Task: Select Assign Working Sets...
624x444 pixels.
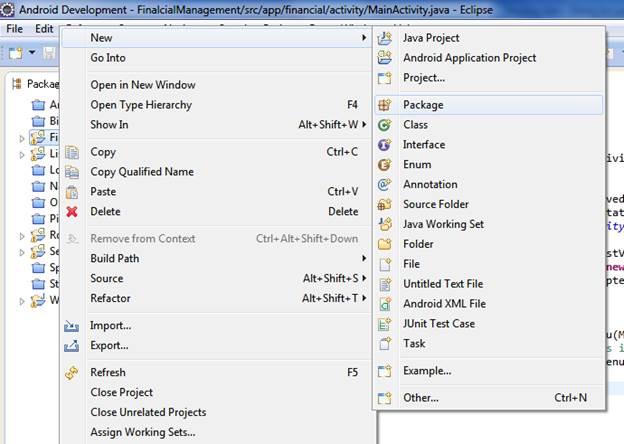Action: tap(215, 432)
